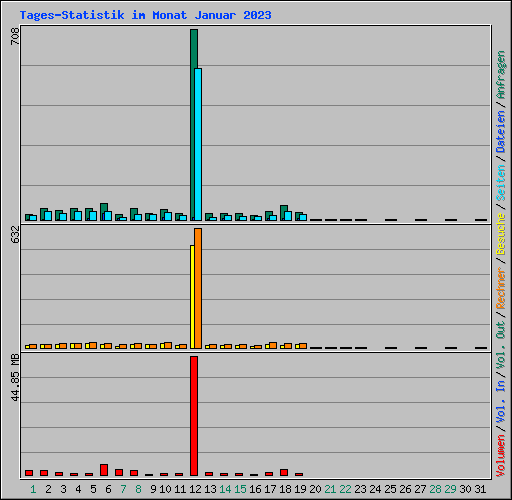Click the day '17' axis label
This screenshot has height=500, width=512.
(270, 489)
